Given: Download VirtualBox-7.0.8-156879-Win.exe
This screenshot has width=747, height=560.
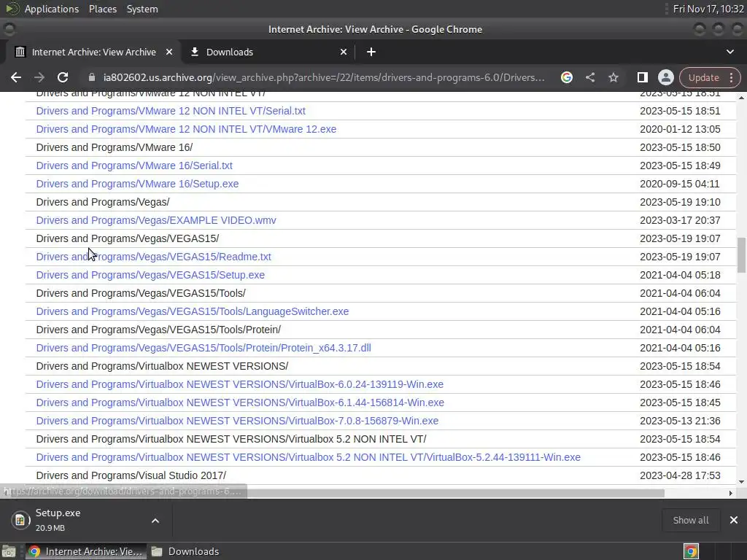Looking at the screenshot, I should 237,421.
